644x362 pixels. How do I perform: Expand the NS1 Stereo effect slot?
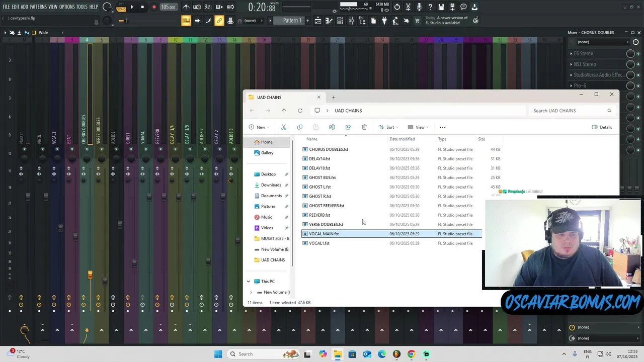click(572, 64)
